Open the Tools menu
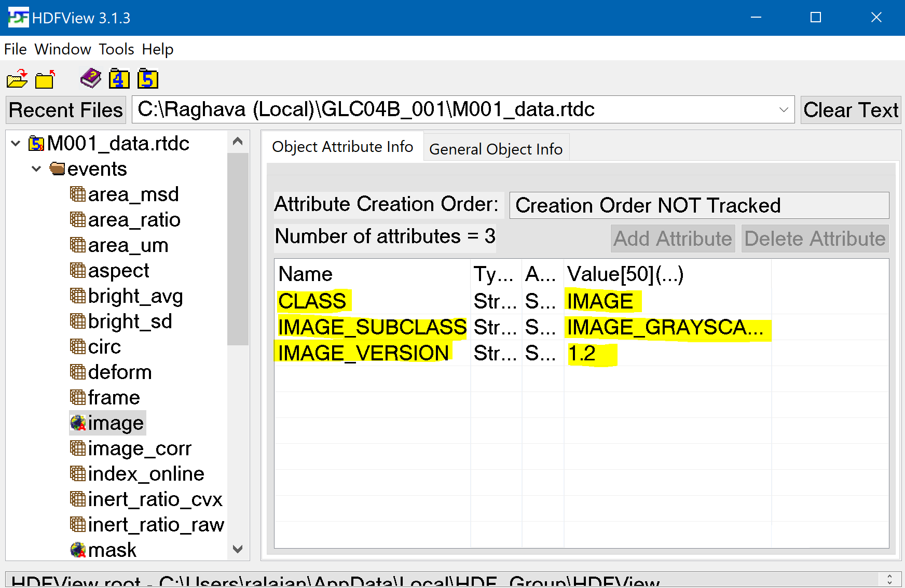The height and width of the screenshot is (588, 905). (x=115, y=49)
